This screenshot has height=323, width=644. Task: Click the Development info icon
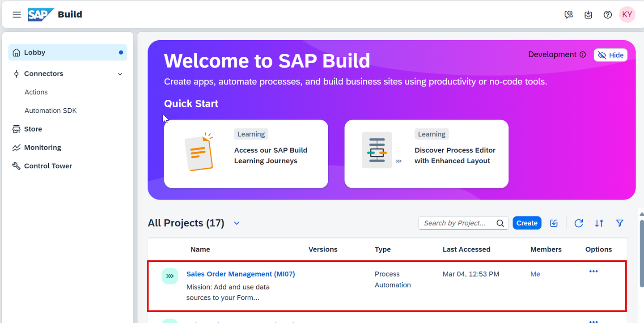[x=582, y=55]
